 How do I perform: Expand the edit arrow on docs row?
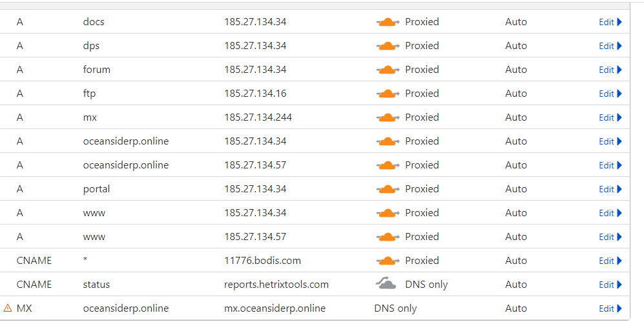619,22
